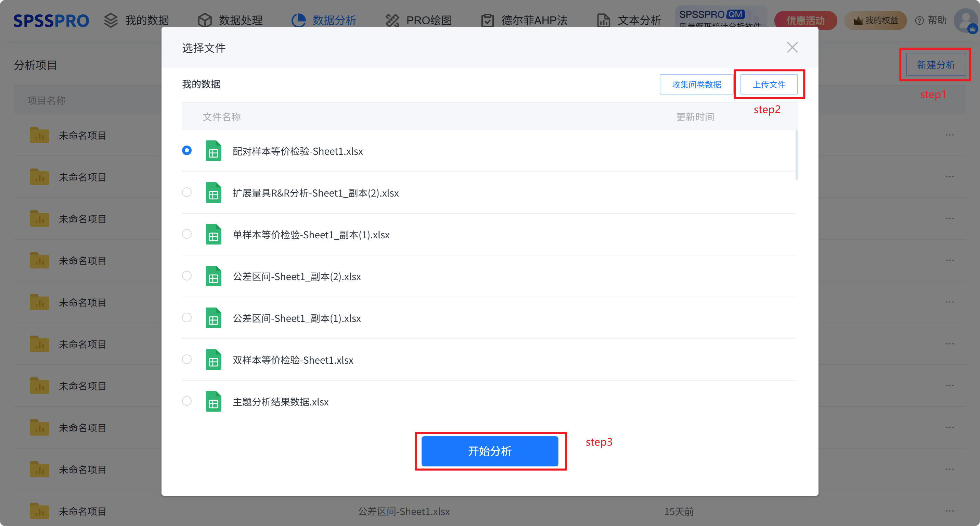Open more options for first 未命名项目
The height and width of the screenshot is (526, 980).
coord(950,135)
